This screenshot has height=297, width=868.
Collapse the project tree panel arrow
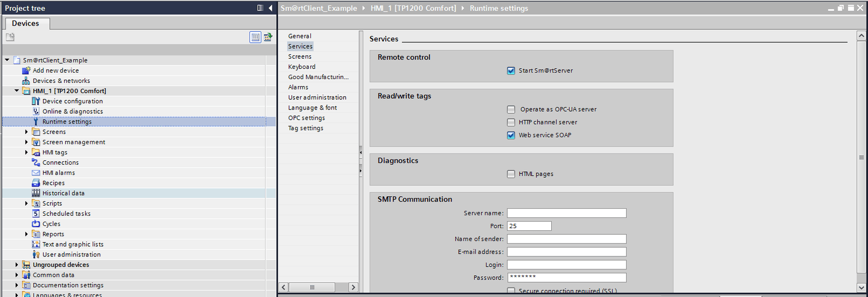tap(270, 8)
